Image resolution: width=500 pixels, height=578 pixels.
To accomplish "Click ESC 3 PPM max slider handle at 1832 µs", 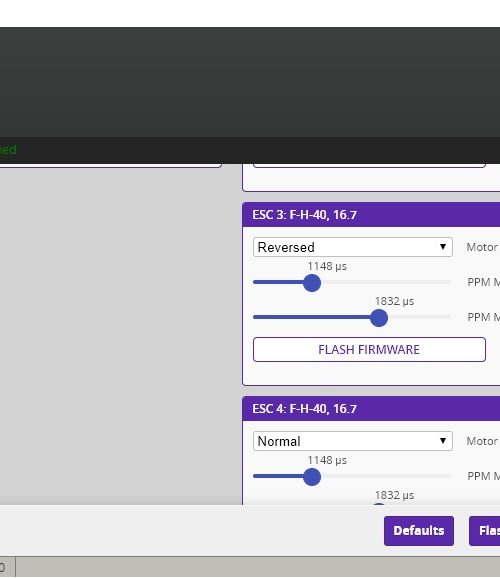I will coord(379,318).
